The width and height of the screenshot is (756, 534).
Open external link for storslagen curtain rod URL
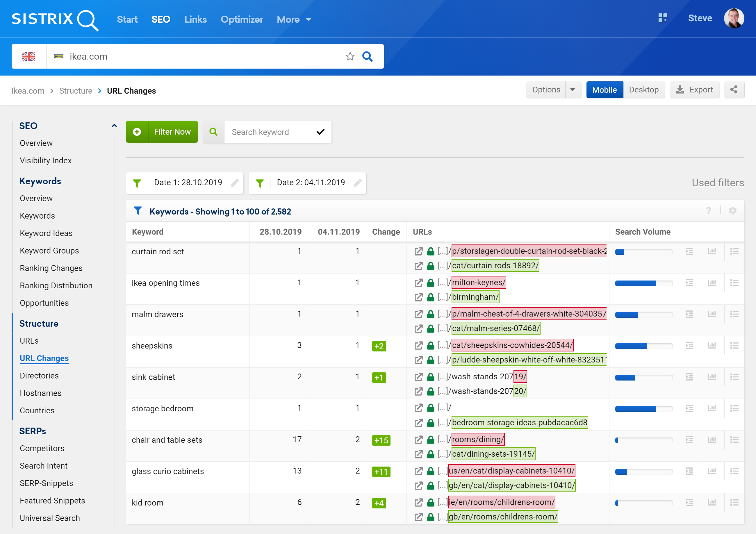(x=418, y=251)
